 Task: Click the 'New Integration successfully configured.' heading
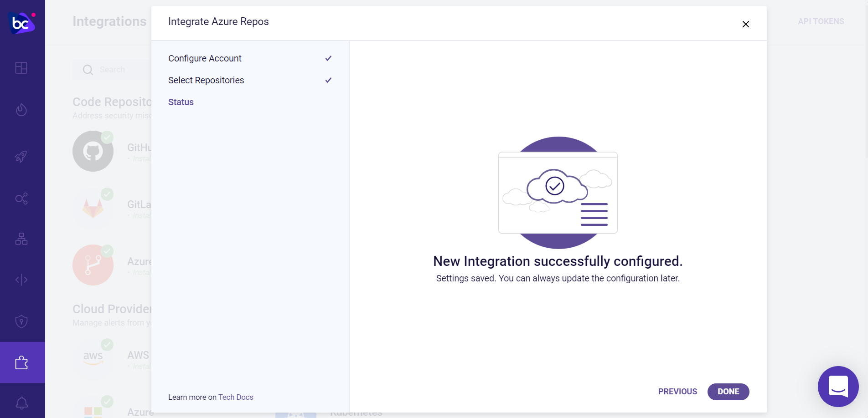click(x=558, y=261)
